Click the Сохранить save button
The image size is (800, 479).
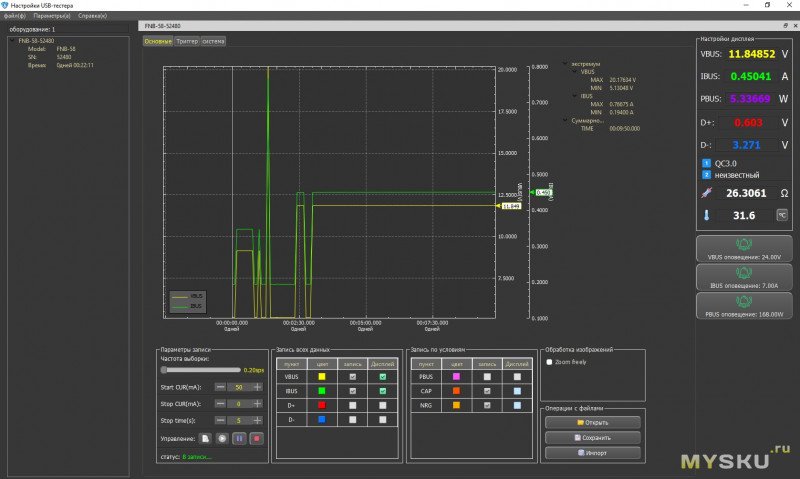(591, 437)
